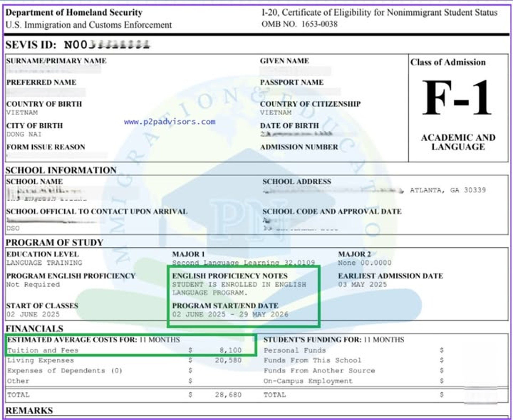Click SCHOOL CODE AND APPROVAL DATE label
The height and width of the screenshot is (420, 513).
(332, 211)
